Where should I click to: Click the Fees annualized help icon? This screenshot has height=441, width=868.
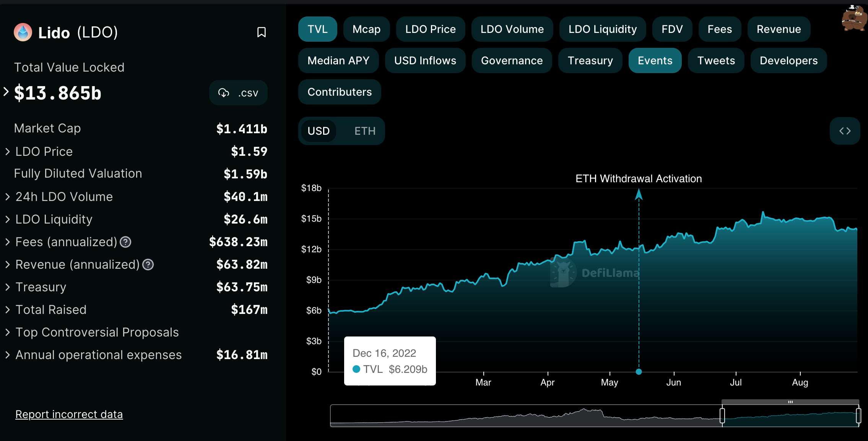point(125,242)
